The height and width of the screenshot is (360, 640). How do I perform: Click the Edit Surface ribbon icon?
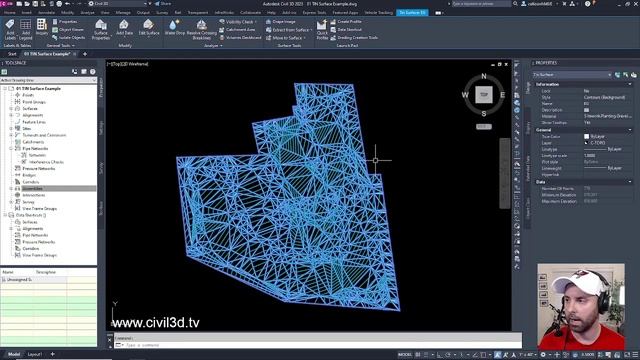point(149,27)
